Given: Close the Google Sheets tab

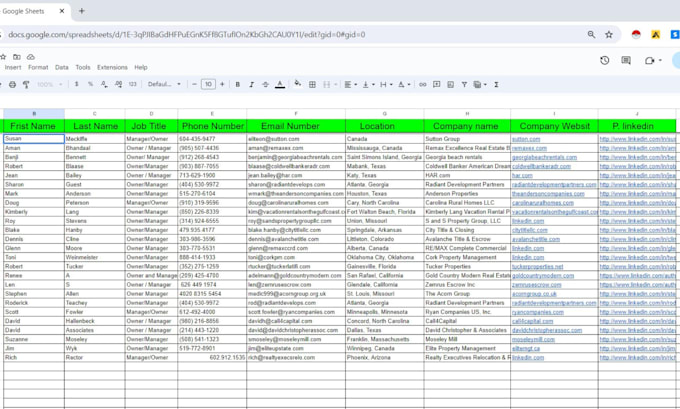Looking at the screenshot, I should pyautogui.click(x=62, y=11).
